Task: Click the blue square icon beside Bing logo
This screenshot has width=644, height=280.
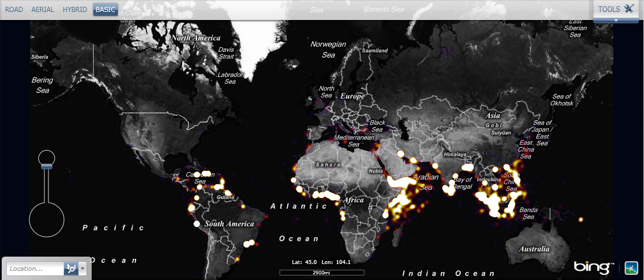Action: tap(631, 267)
